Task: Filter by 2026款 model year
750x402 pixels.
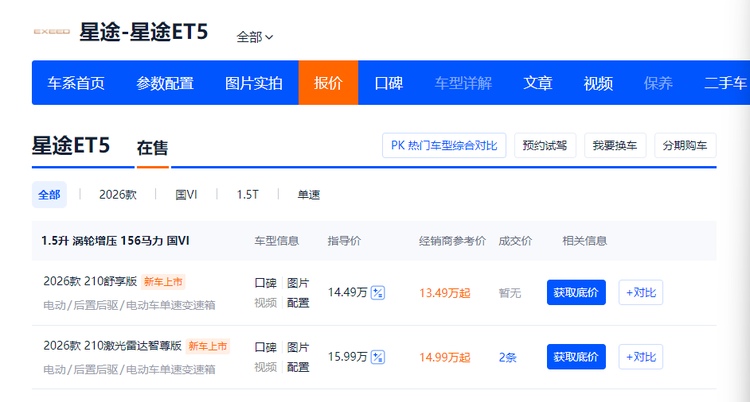Action: (x=118, y=195)
